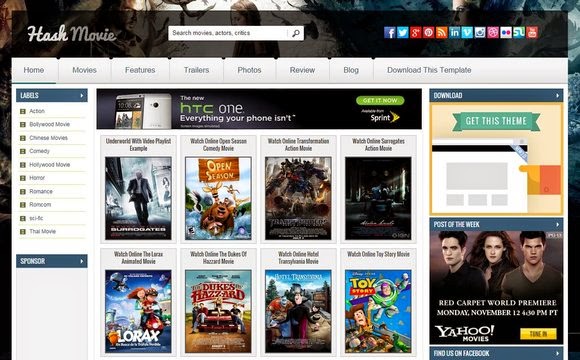Open the Facebook social icon
Image resolution: width=580 pixels, height=360 pixels.
point(390,33)
